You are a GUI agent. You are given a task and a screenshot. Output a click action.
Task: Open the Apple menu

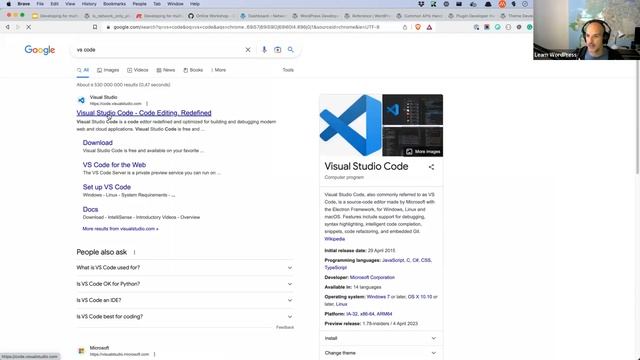click(x=8, y=4)
